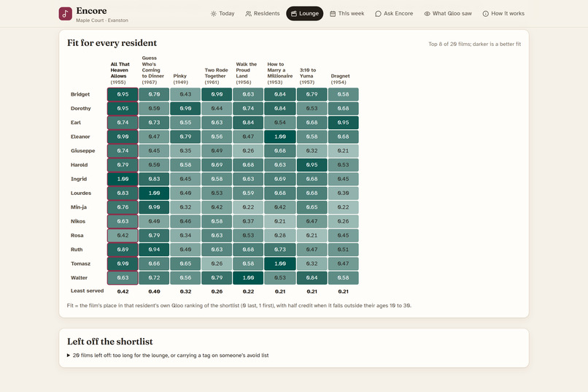Open the Ask Encore tab
Viewport: 588px width, 392px height.
394,13
